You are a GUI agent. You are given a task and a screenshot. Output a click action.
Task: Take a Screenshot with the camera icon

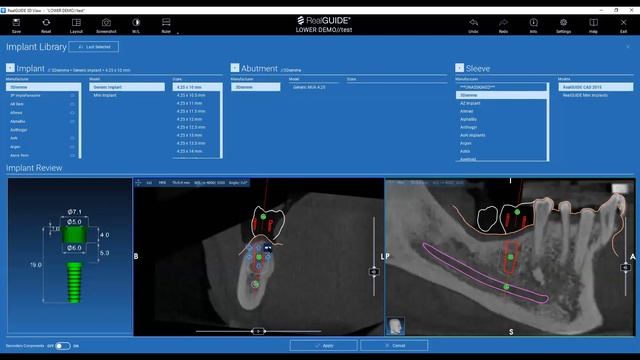click(106, 22)
